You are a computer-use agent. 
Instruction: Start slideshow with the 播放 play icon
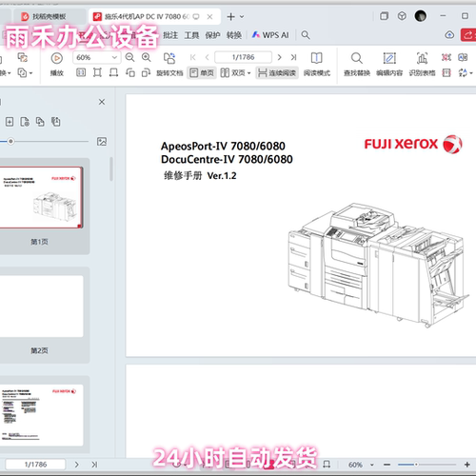(x=57, y=58)
